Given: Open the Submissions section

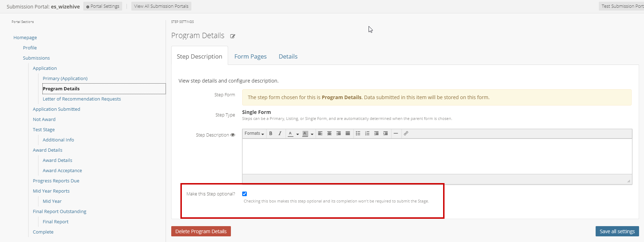Looking at the screenshot, I should 36,58.
